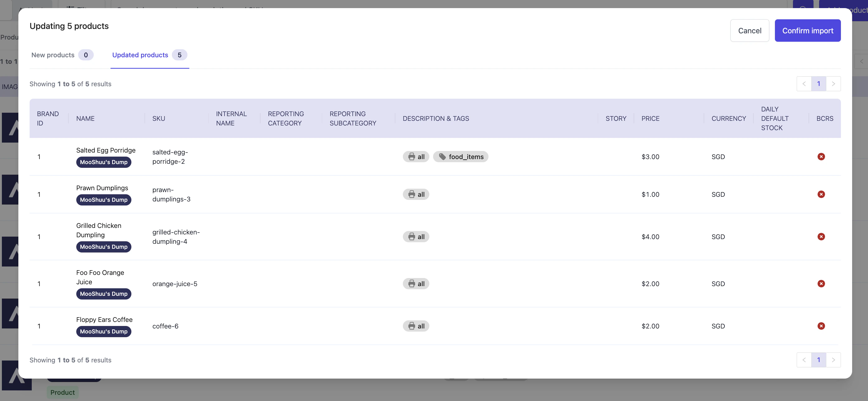The height and width of the screenshot is (401, 868).
Task: Click the Salted Egg Porridge product name
Action: click(106, 150)
